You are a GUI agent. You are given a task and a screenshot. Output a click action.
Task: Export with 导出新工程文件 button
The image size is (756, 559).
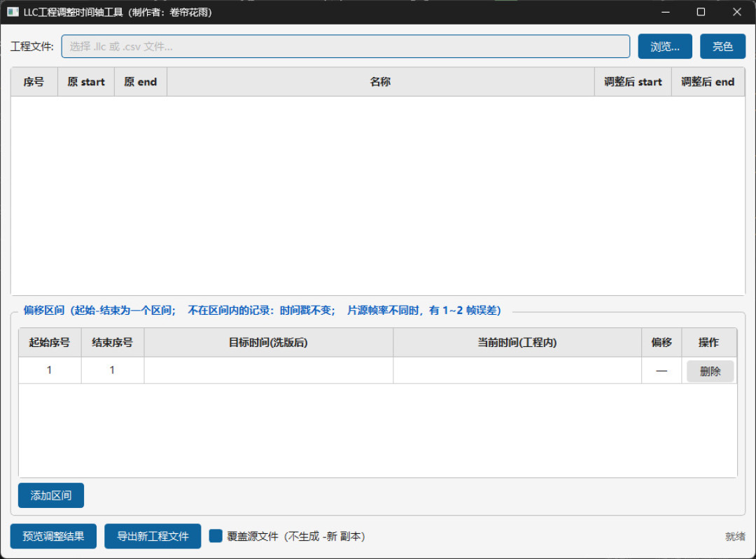(153, 536)
